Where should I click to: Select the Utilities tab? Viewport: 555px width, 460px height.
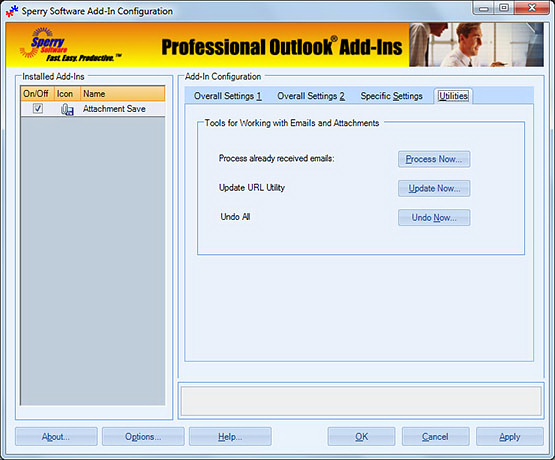[453, 96]
